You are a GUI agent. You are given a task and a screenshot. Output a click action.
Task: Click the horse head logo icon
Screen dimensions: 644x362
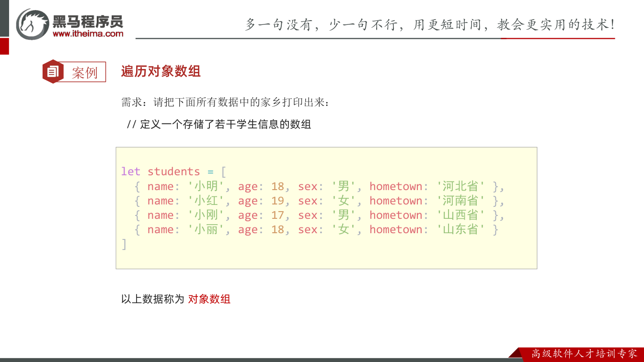click(x=33, y=24)
